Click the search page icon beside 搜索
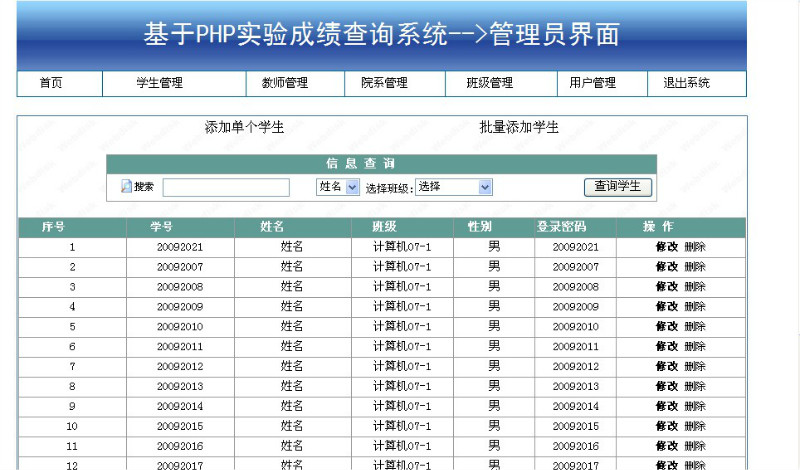The image size is (800, 470). click(126, 187)
